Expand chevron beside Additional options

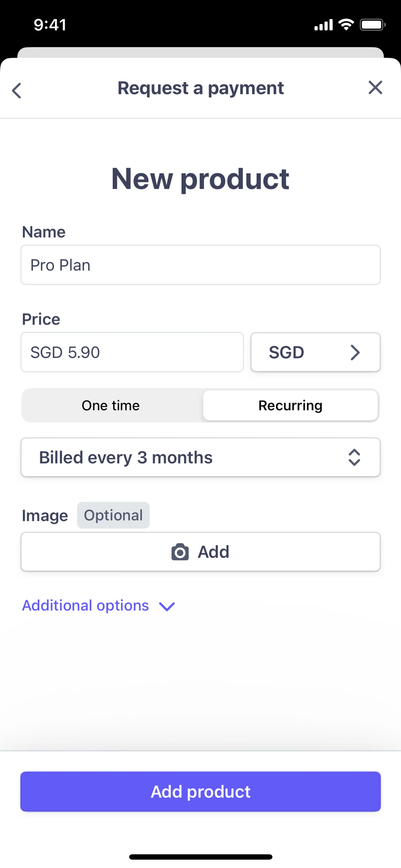click(167, 606)
